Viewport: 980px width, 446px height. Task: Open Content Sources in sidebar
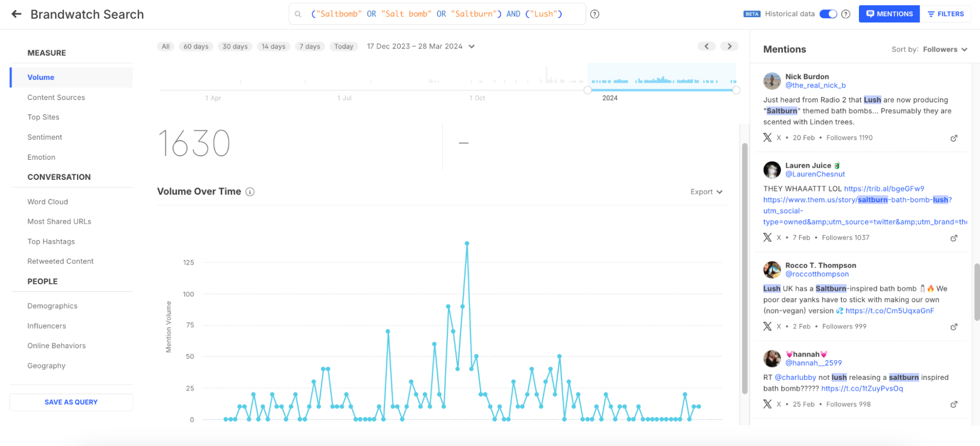click(56, 98)
